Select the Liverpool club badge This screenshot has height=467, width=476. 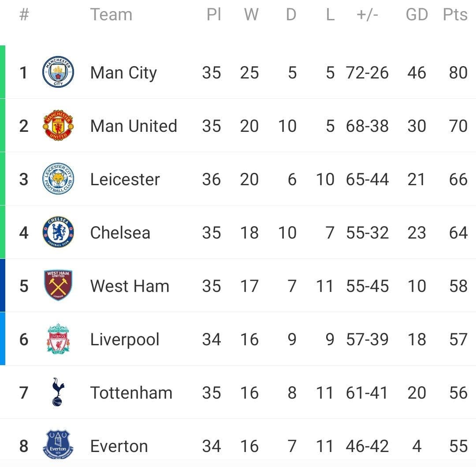coord(58,339)
